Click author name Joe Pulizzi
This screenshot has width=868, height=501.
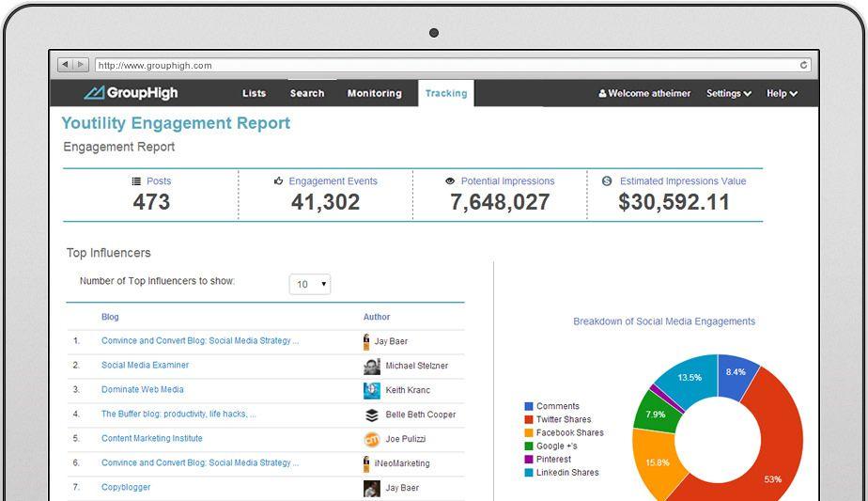click(405, 439)
